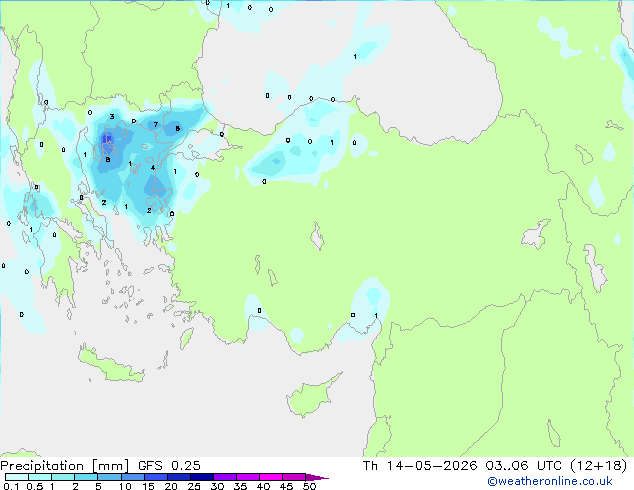The height and width of the screenshot is (490, 634).
Task: Click the "GFS 0.25" model label
Action: click(169, 466)
